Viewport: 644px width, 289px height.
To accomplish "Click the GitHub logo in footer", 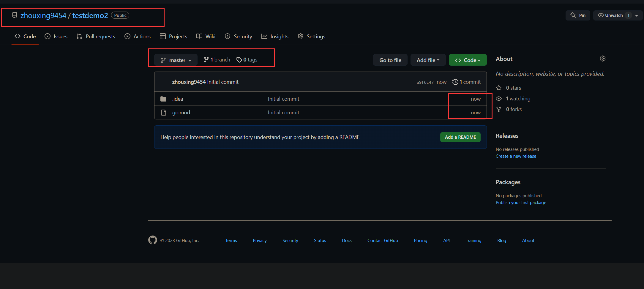I will click(x=153, y=240).
